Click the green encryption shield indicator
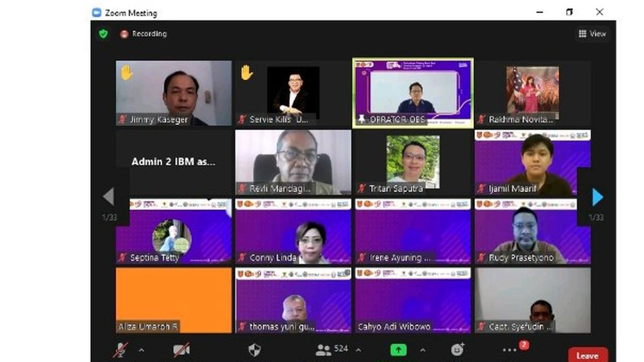644x362 pixels. tap(103, 34)
